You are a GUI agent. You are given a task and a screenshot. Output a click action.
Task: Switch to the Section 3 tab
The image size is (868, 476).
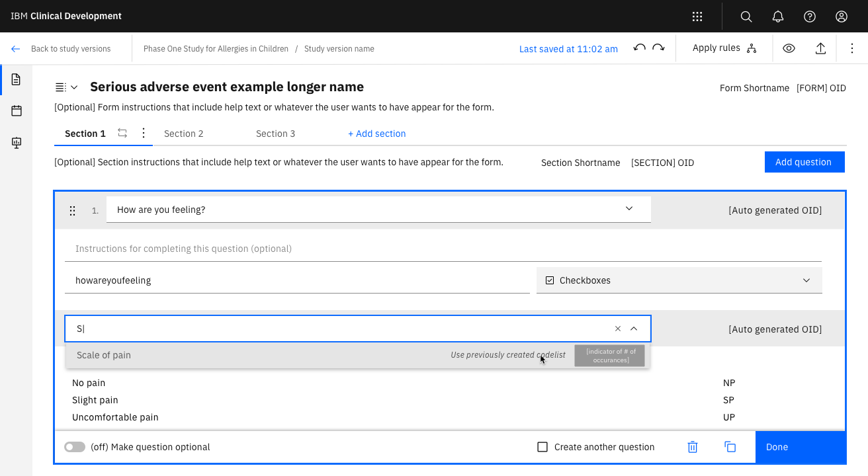point(276,134)
